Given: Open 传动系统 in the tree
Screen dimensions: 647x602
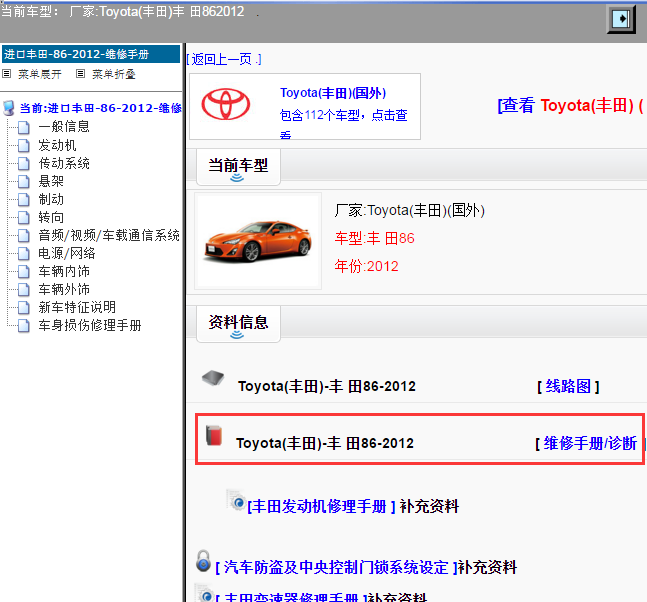Looking at the screenshot, I should pos(64,163).
